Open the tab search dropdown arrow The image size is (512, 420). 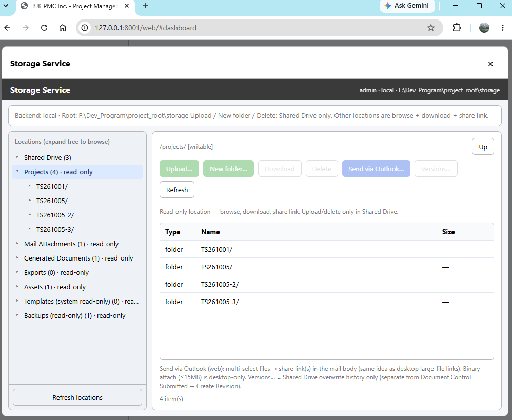click(x=6, y=6)
